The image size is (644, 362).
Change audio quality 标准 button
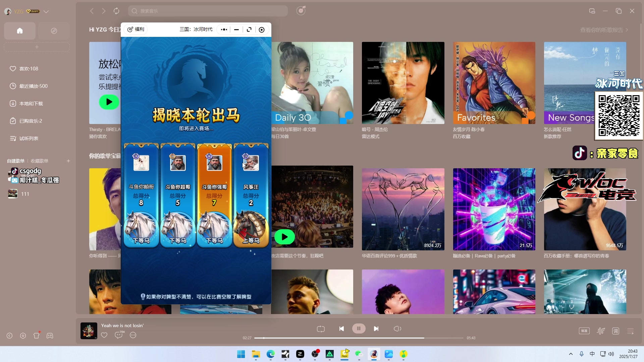pyautogui.click(x=584, y=331)
